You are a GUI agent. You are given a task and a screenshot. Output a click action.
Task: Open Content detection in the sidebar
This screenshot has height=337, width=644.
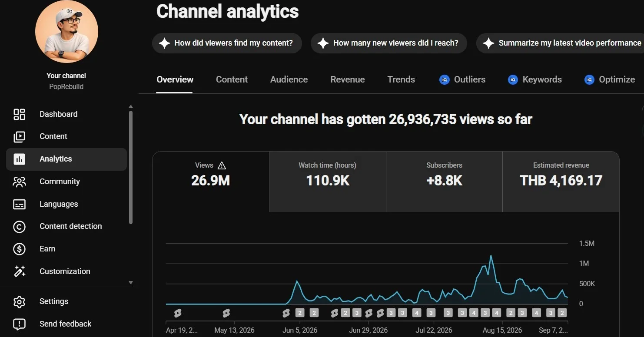coord(66,226)
